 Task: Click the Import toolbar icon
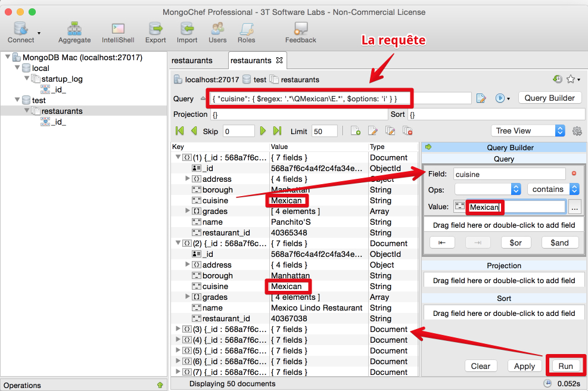[x=186, y=32]
